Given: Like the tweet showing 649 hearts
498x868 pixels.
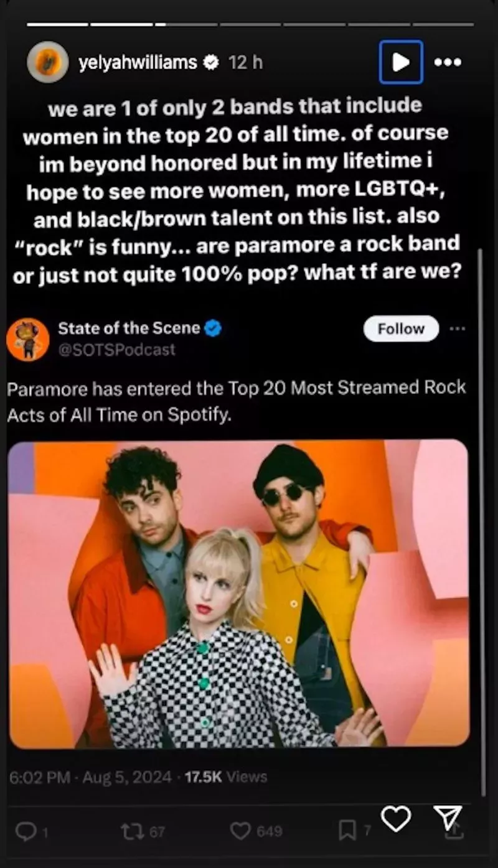Looking at the screenshot, I should 240,832.
